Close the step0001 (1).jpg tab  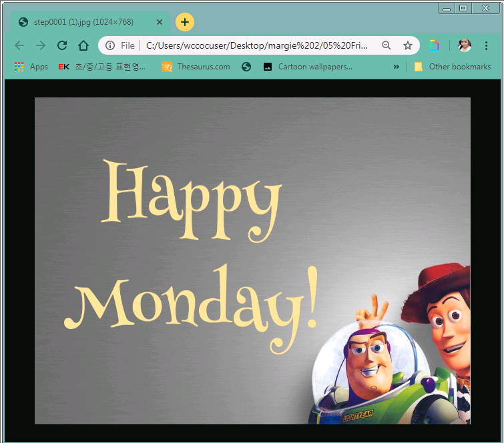pos(160,22)
